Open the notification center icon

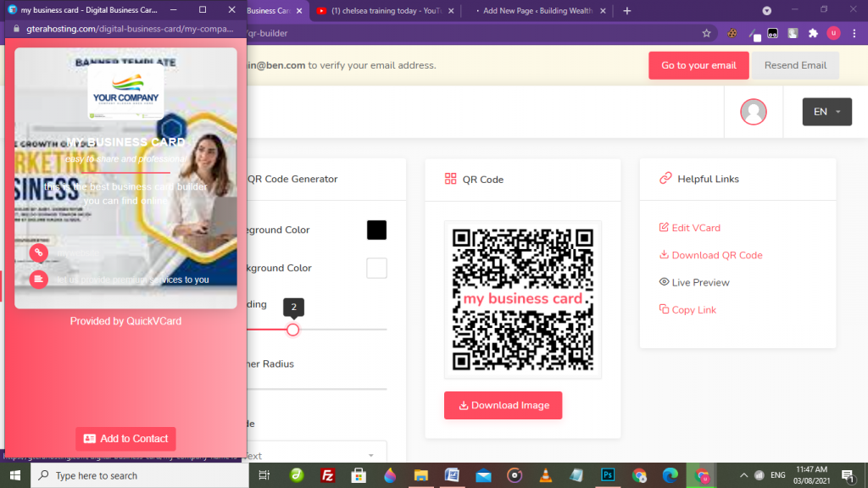[848, 475]
